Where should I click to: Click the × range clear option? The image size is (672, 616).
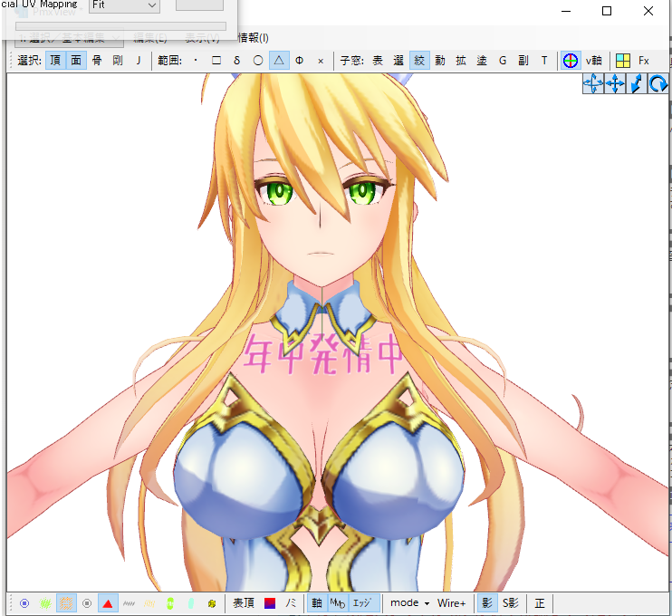point(321,61)
